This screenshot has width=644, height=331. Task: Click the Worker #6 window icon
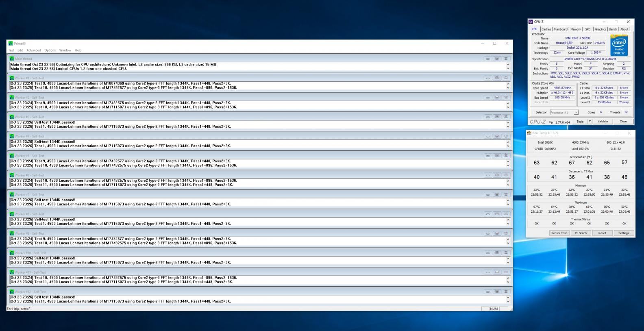(12, 175)
